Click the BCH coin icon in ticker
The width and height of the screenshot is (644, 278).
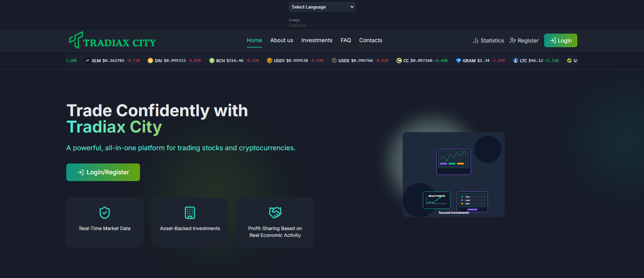pyautogui.click(x=212, y=60)
